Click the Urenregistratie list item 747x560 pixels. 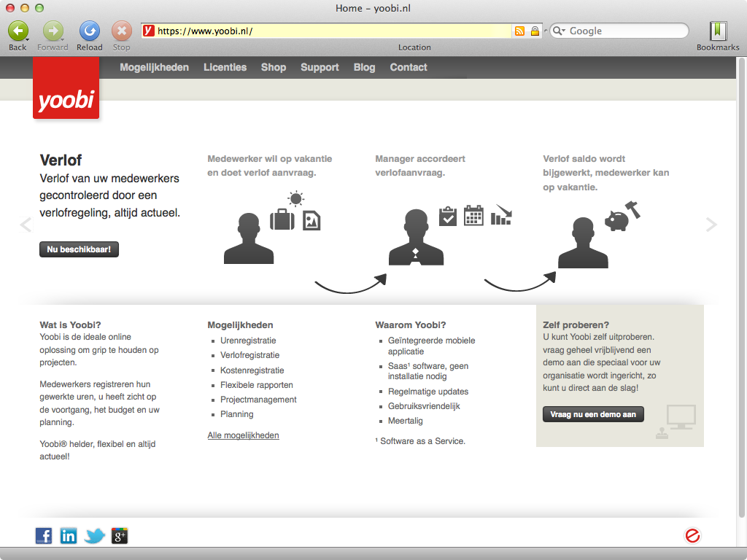coord(248,341)
